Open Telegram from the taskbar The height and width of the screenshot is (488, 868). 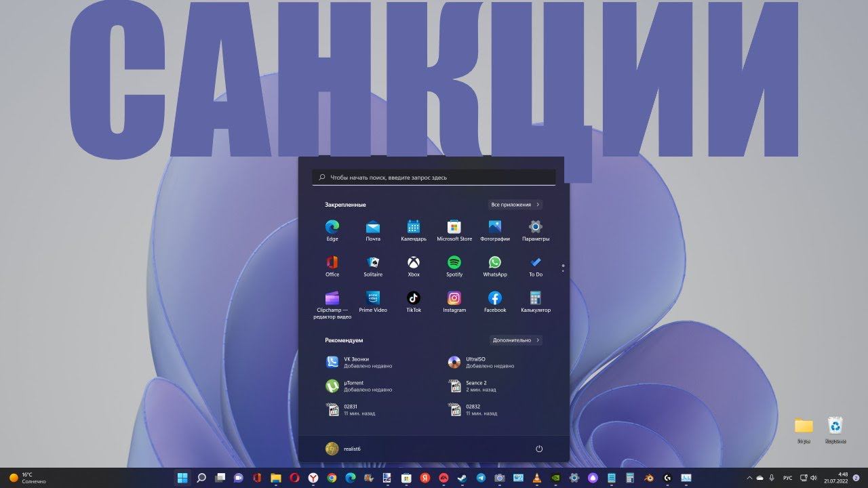(481, 478)
